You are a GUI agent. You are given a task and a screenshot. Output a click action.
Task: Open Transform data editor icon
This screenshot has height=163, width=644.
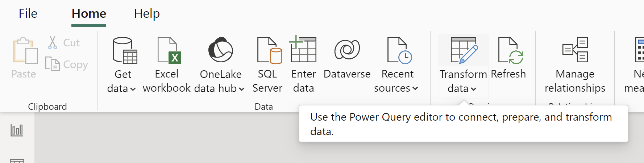tap(463, 51)
